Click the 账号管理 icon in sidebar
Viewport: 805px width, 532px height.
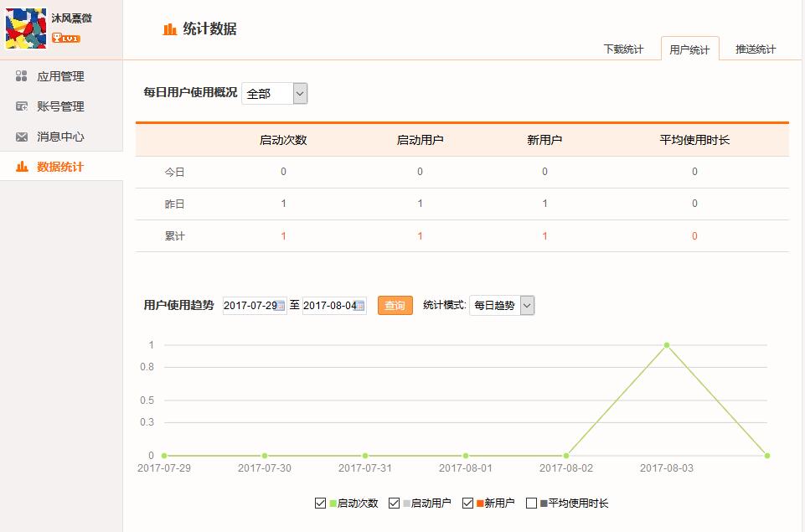pos(22,106)
